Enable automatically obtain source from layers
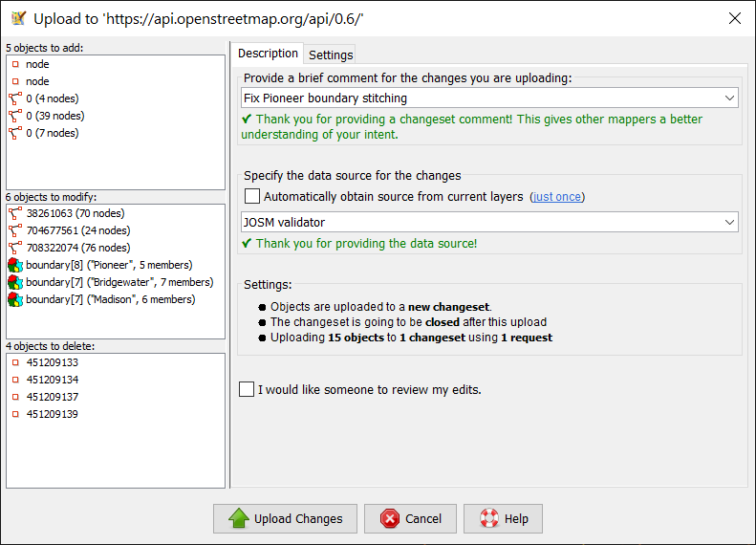756x545 pixels. [252, 196]
